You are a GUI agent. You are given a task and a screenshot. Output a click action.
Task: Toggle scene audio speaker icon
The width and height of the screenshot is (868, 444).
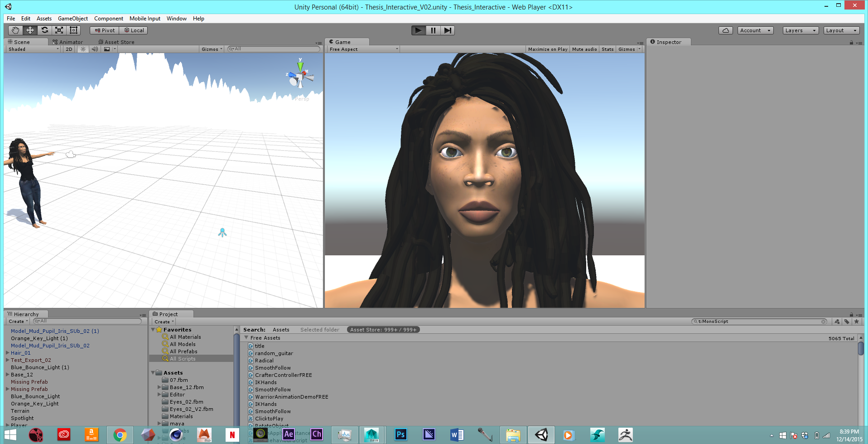pyautogui.click(x=95, y=49)
